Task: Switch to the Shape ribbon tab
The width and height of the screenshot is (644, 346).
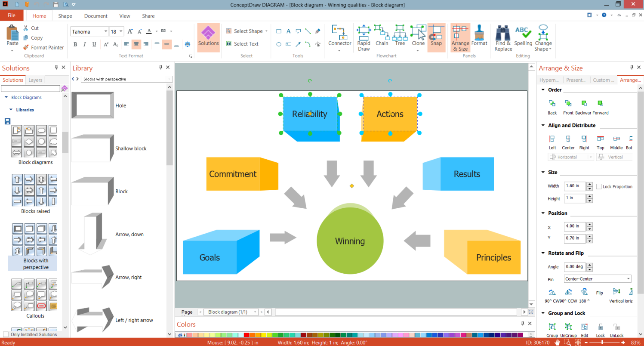Action: [65, 16]
